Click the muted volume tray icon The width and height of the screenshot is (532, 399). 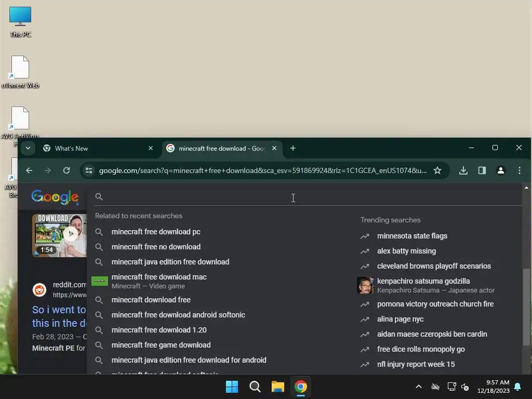coord(465,387)
